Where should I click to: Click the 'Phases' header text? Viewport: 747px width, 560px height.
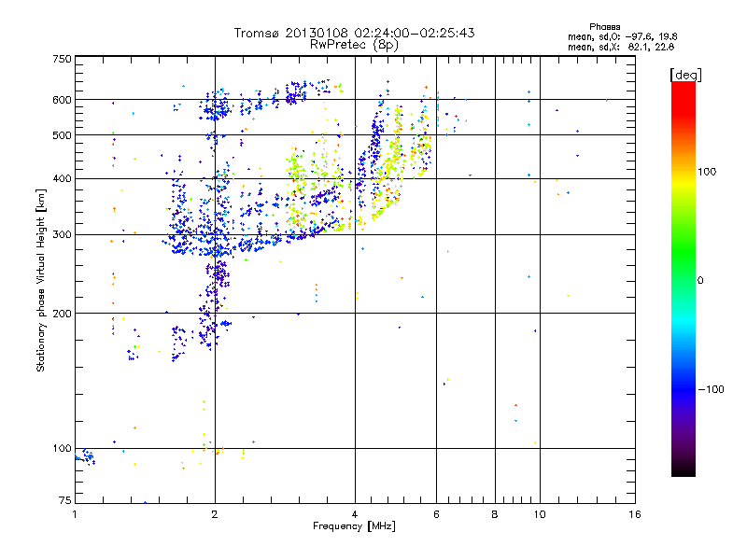pos(604,27)
